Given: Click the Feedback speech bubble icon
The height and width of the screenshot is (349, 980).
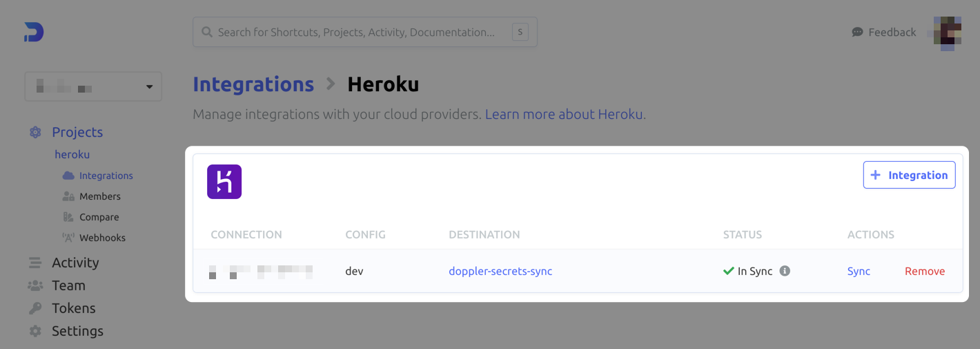Looking at the screenshot, I should pos(858,32).
